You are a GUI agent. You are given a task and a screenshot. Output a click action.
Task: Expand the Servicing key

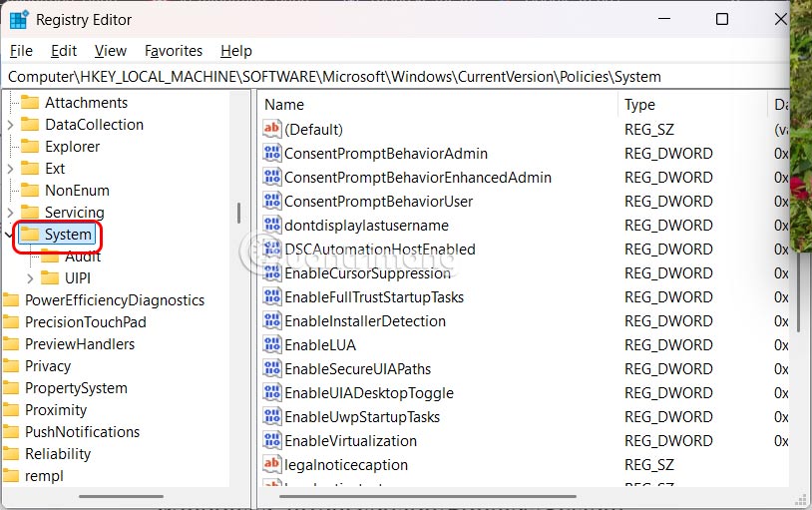[10, 213]
